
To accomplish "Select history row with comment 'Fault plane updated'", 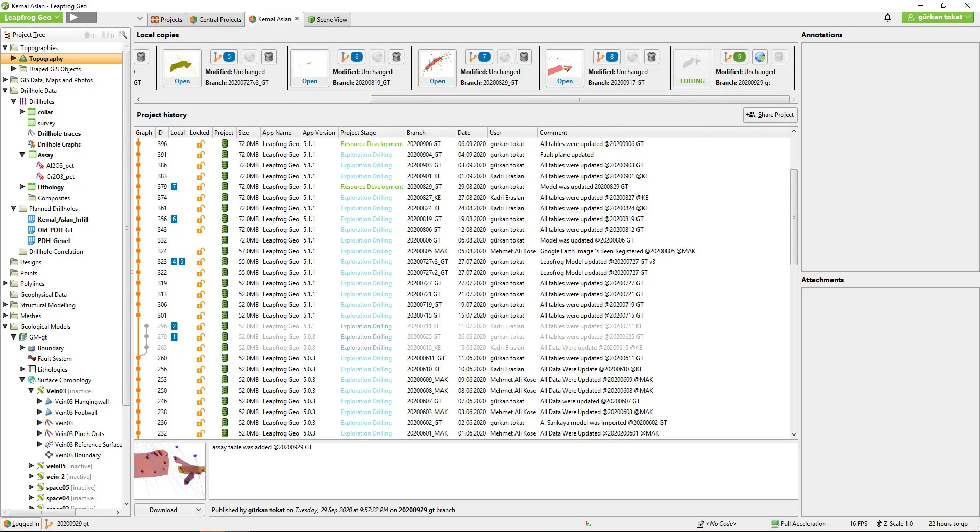I will tap(462, 155).
